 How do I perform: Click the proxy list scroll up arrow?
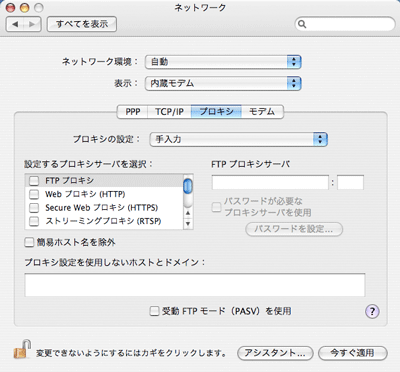pos(188,213)
